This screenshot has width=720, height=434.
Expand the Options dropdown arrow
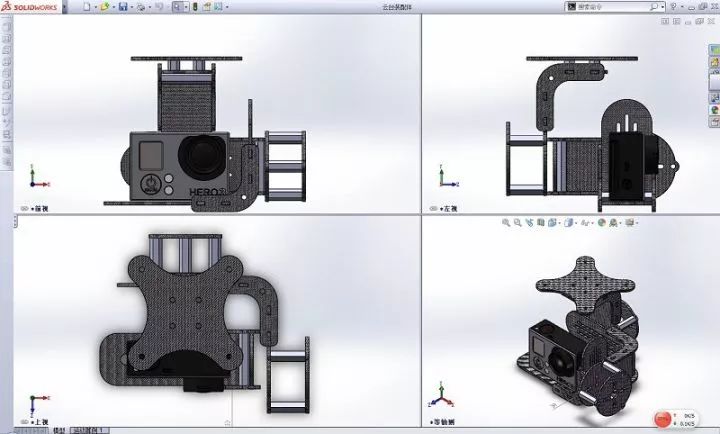coord(227,7)
